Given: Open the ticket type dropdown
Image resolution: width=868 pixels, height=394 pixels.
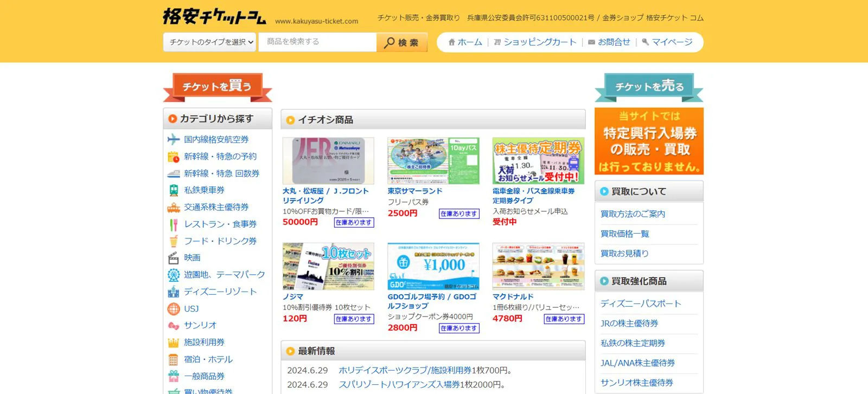Looking at the screenshot, I should 210,42.
